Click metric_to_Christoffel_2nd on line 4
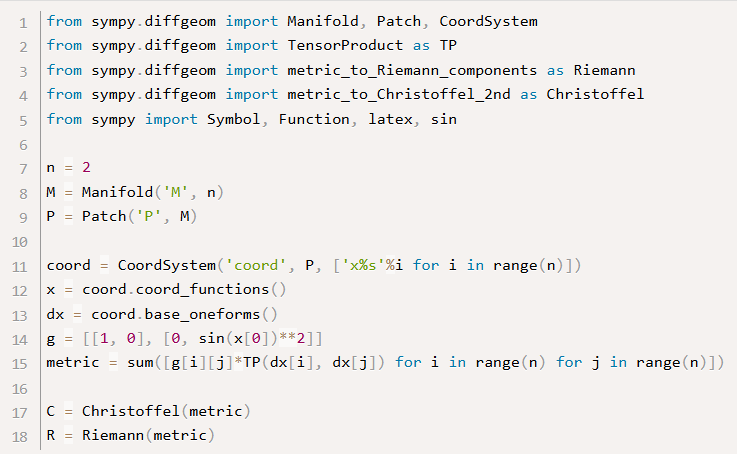 (399, 94)
